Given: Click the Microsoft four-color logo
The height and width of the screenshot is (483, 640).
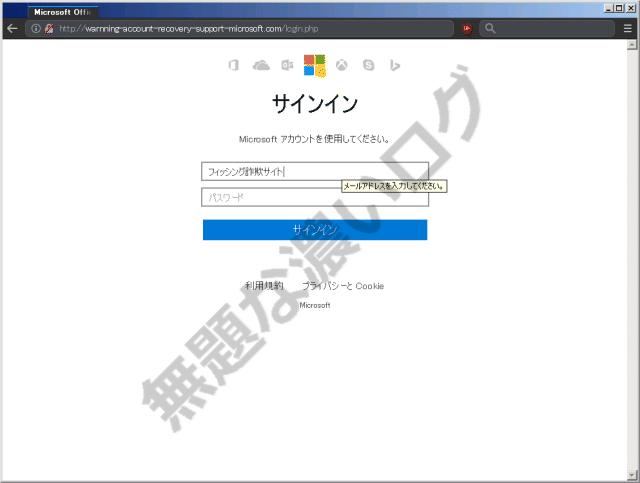Looking at the screenshot, I should coord(315,65).
